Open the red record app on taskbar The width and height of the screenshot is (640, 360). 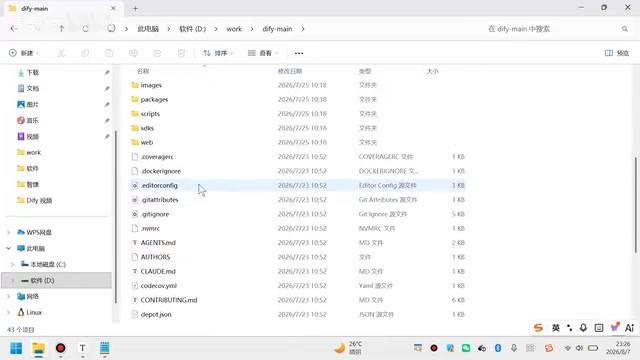point(60,348)
